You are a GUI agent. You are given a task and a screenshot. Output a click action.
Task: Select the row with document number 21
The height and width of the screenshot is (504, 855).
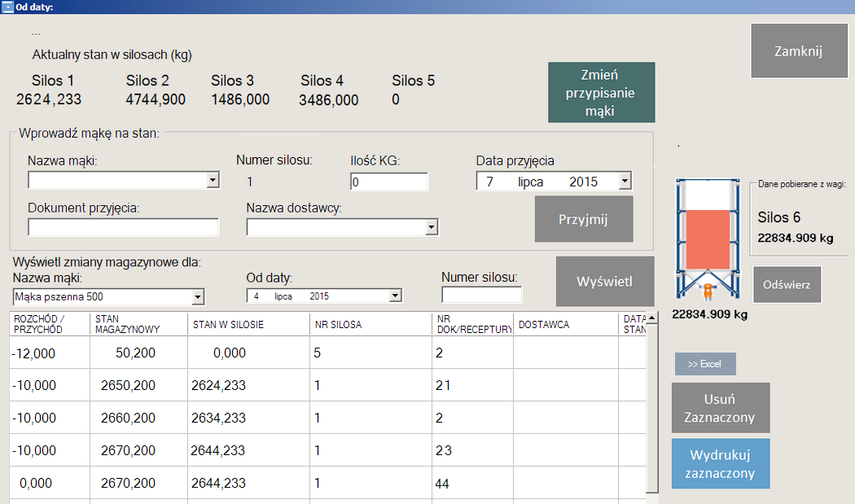tap(326, 385)
